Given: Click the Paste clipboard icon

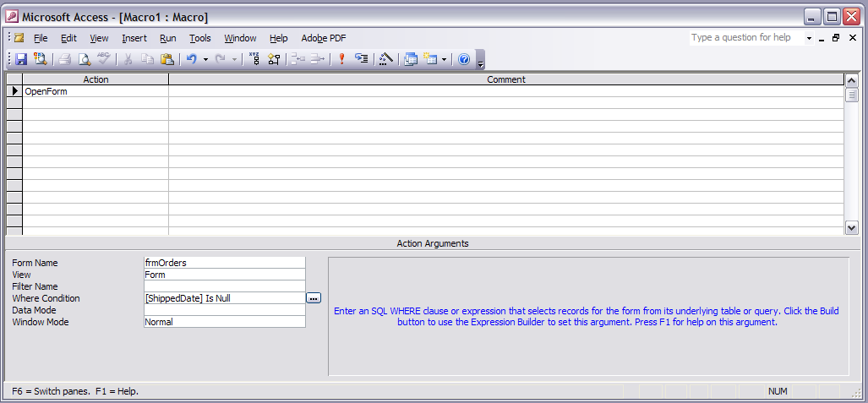Looking at the screenshot, I should click(167, 59).
